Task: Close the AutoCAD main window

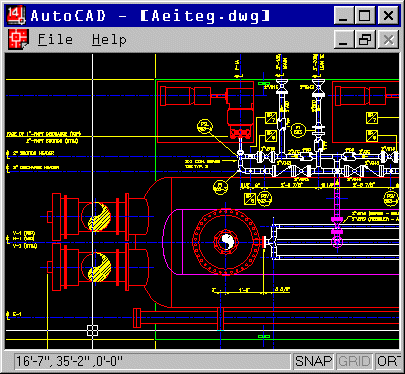Action: pyautogui.click(x=388, y=15)
